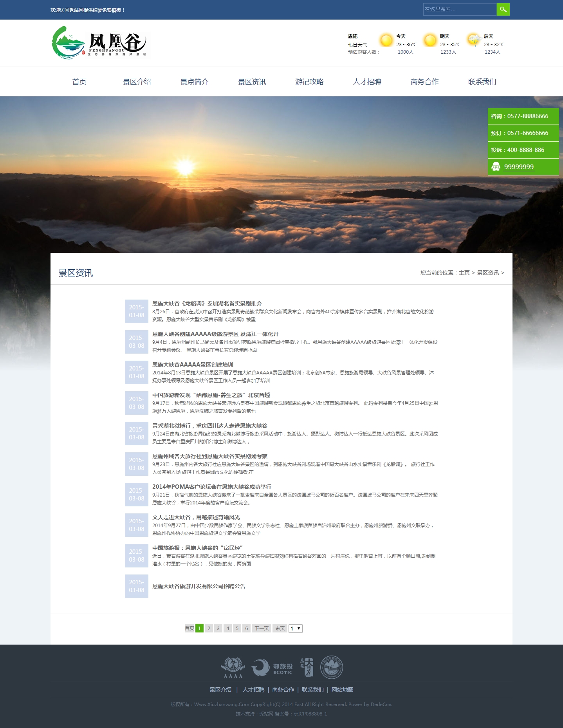
Task: Click the day-after-tomorrow rainy weather icon
Action: (x=474, y=40)
